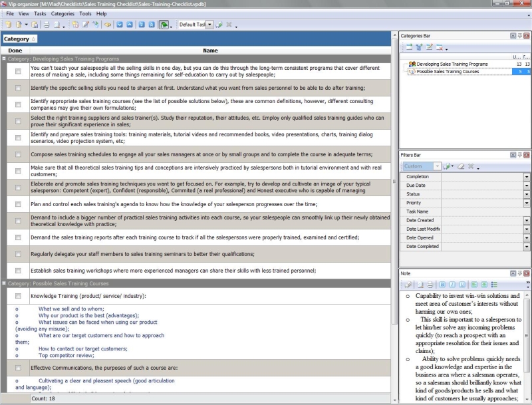Screen dimensions: 532x405
Task: Select 'Developing Sales Training Programs' in Categories Bar
Action: 452,64
